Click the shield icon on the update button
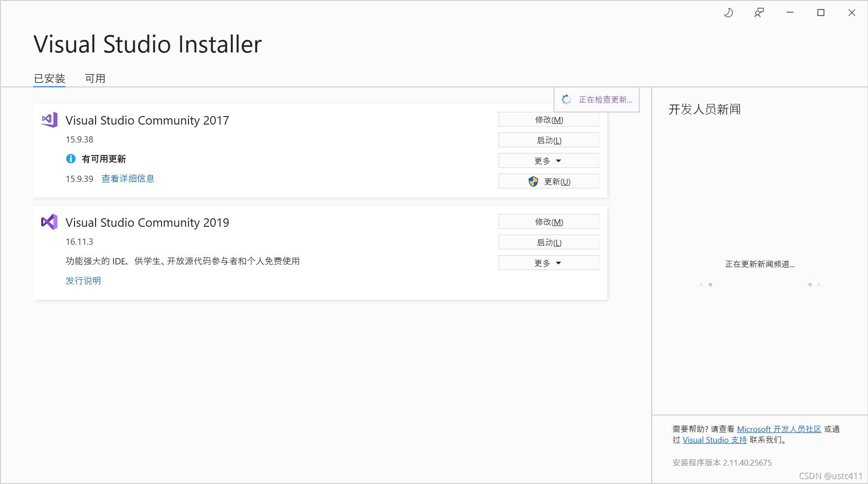Image resolution: width=868 pixels, height=484 pixels. [533, 181]
